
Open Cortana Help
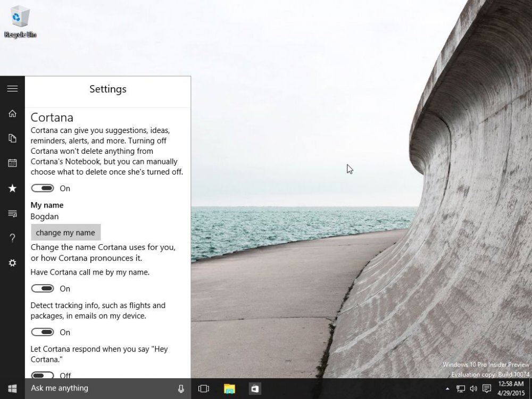[12, 238]
